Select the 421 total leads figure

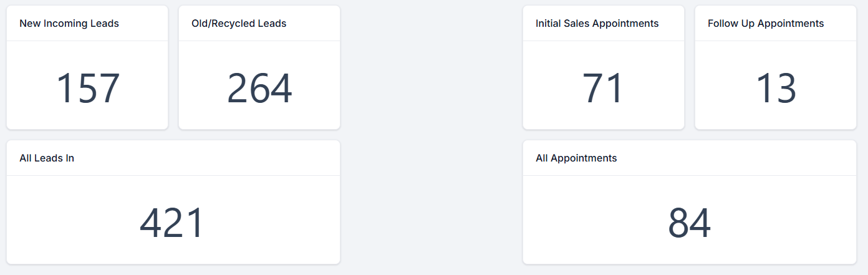(x=172, y=223)
